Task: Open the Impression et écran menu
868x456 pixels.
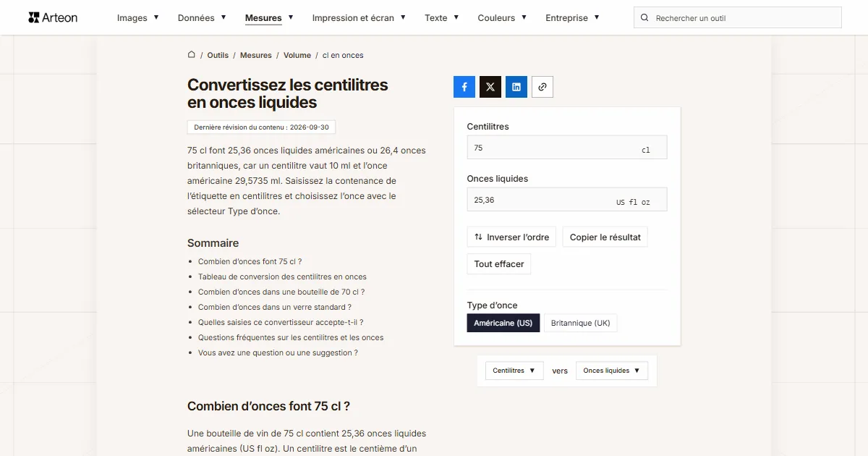Action: [359, 18]
